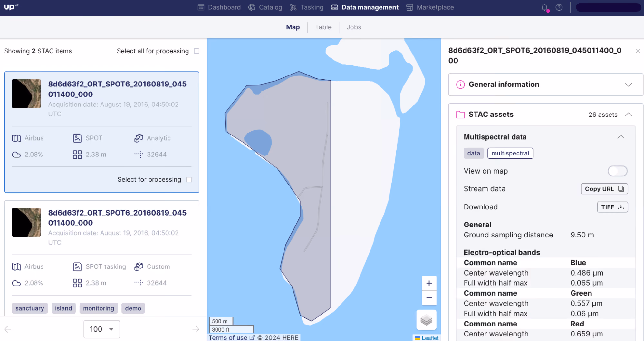Click the SPOT tasking image icon
The width and height of the screenshot is (644, 341).
point(77,266)
